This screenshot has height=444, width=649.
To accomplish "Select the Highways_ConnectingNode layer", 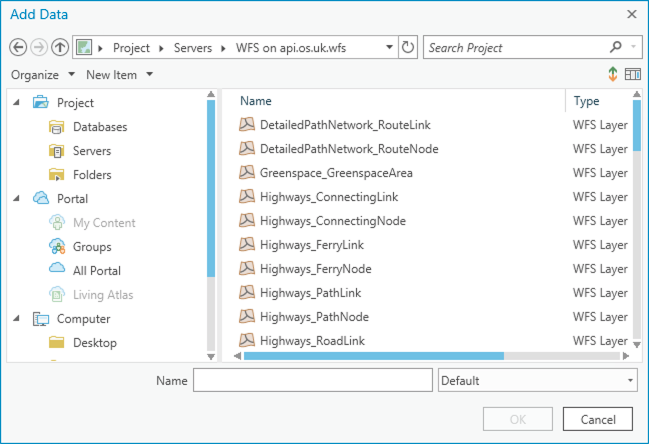I will (333, 221).
